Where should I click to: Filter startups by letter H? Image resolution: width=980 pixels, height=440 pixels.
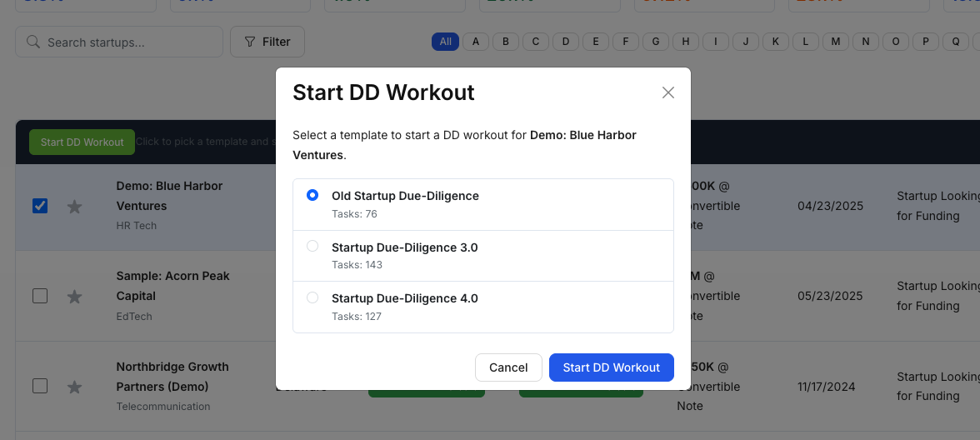click(686, 42)
